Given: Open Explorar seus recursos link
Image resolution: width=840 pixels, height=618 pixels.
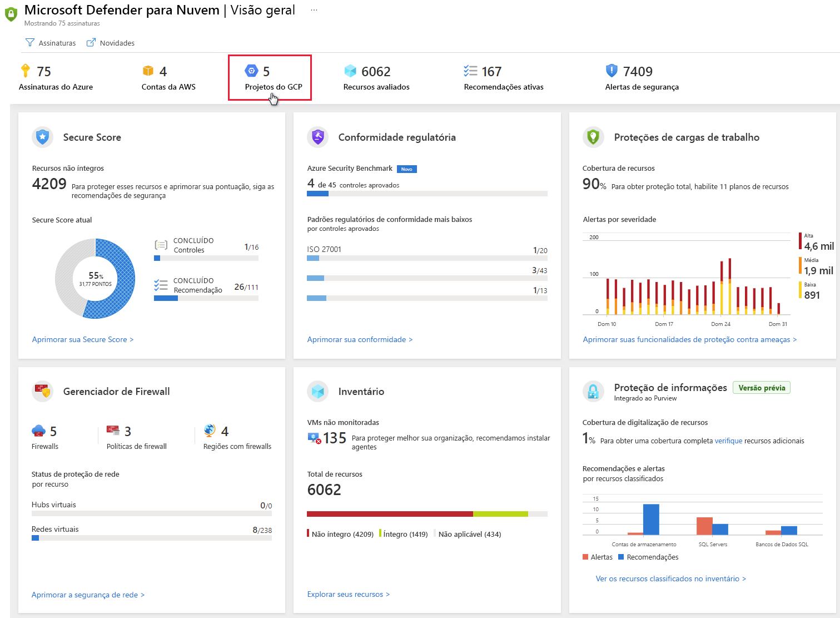Looking at the screenshot, I should [348, 594].
